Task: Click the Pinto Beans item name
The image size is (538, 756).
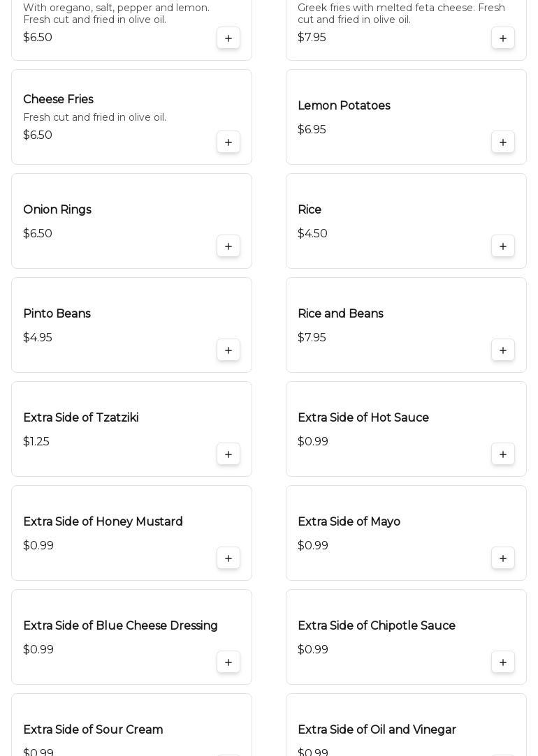Action: coord(57,314)
